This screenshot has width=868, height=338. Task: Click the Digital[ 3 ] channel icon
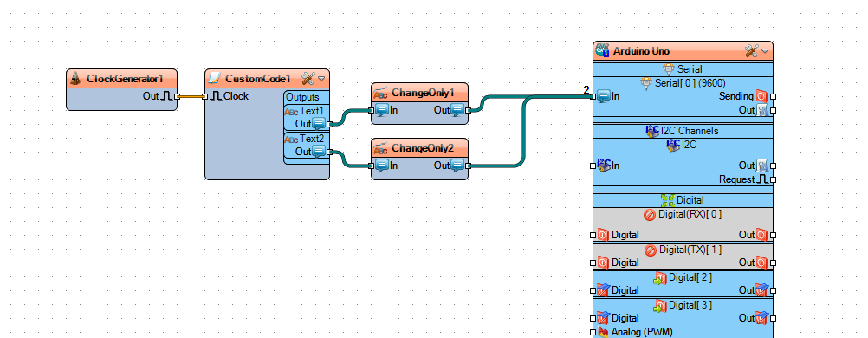click(x=660, y=305)
